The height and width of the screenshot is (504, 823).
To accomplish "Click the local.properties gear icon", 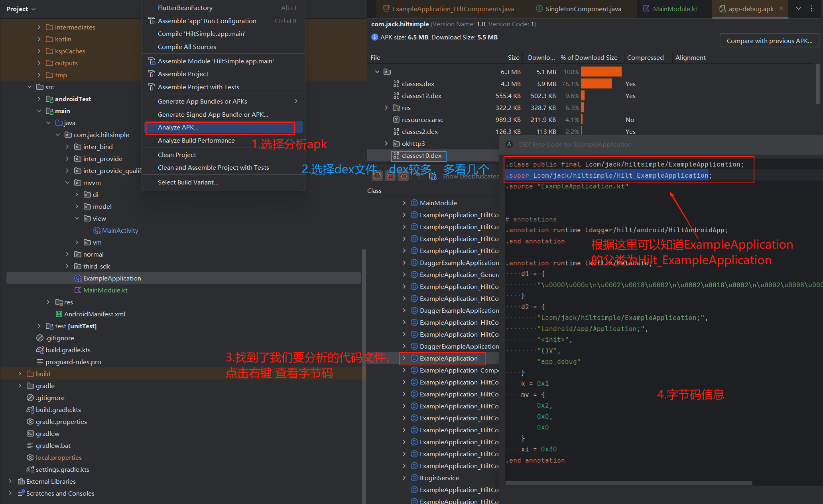I will coord(30,458).
